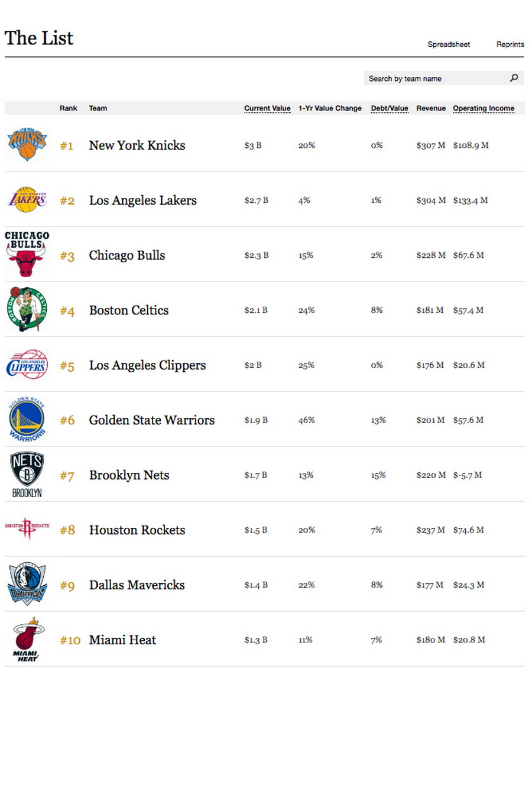
Task: Sort by the Debt/Value column header
Action: (389, 108)
